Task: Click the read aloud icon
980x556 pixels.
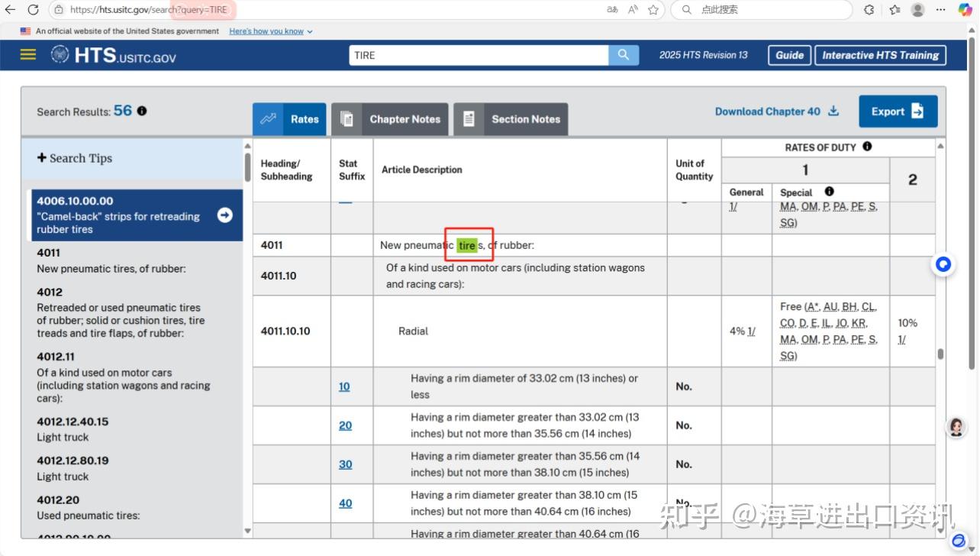Action: point(633,10)
